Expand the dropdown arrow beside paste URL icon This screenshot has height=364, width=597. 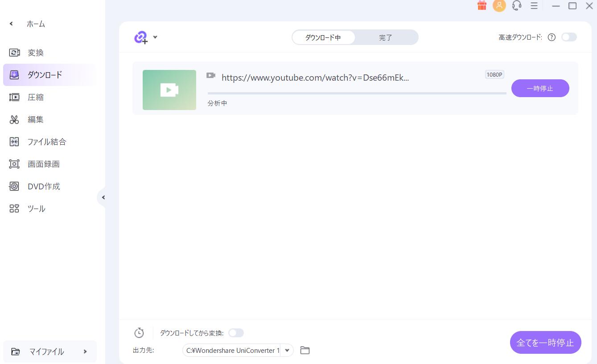pyautogui.click(x=155, y=37)
